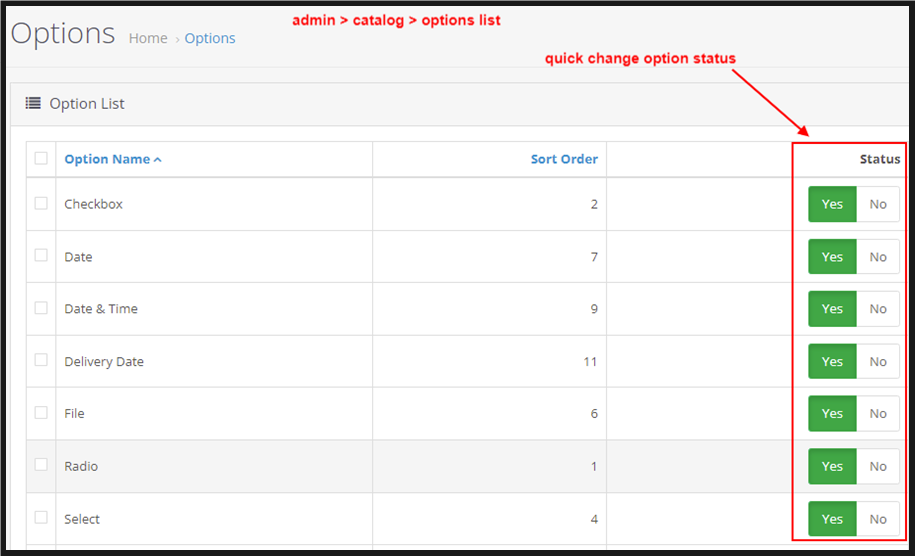Screen dimensions: 915x556
Task: Set Checkbox option status to No
Action: click(x=878, y=204)
